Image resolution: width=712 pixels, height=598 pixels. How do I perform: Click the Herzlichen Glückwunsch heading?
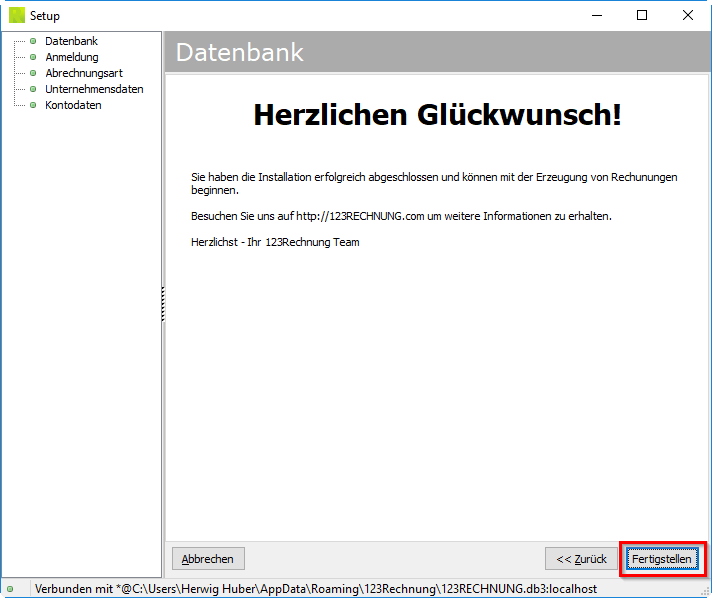(437, 114)
